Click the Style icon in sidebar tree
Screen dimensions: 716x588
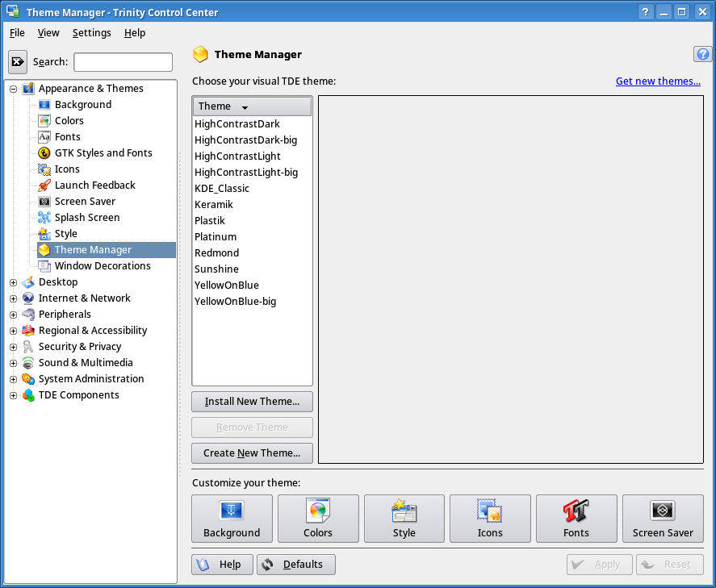click(44, 234)
